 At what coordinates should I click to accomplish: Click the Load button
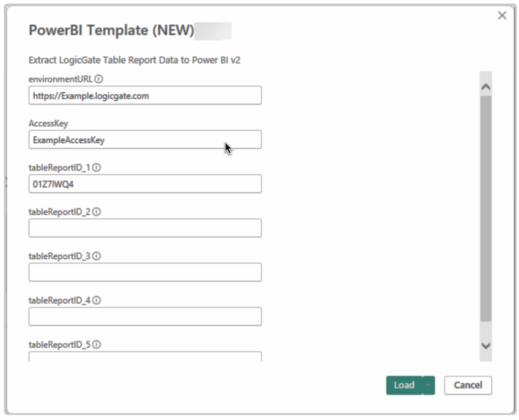[404, 385]
